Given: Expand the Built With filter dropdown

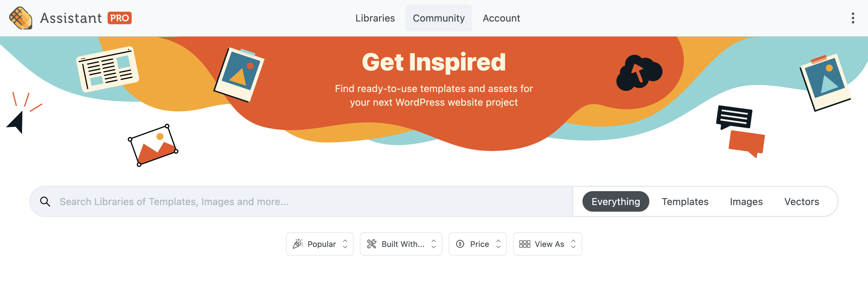Looking at the screenshot, I should (x=401, y=244).
